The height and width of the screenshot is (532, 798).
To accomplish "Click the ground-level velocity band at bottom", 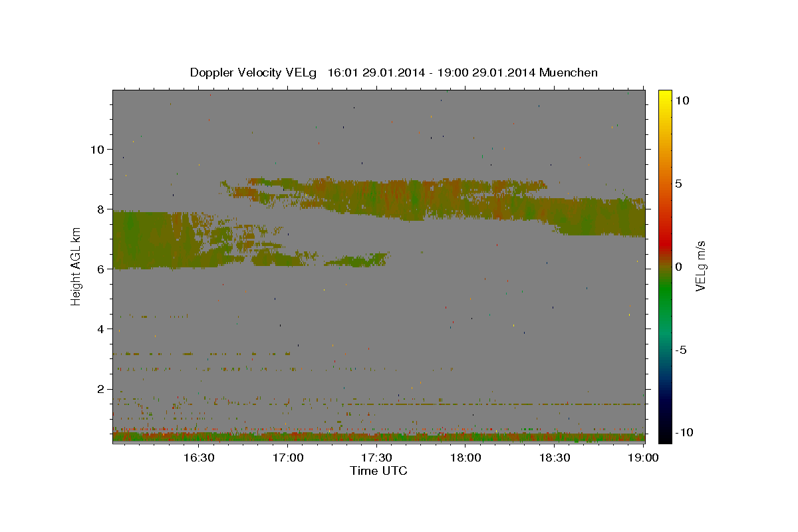I will (x=378, y=437).
